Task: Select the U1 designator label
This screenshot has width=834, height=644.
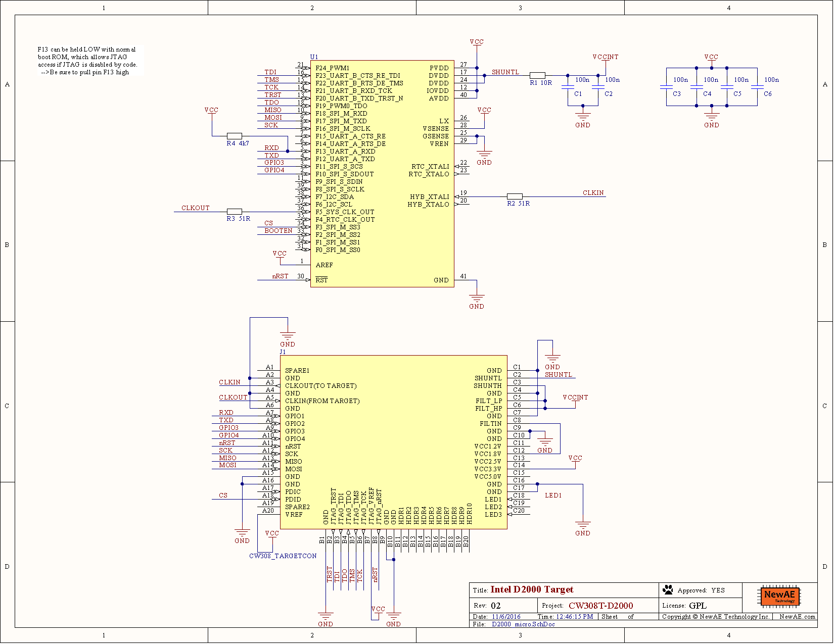Action: [x=314, y=57]
